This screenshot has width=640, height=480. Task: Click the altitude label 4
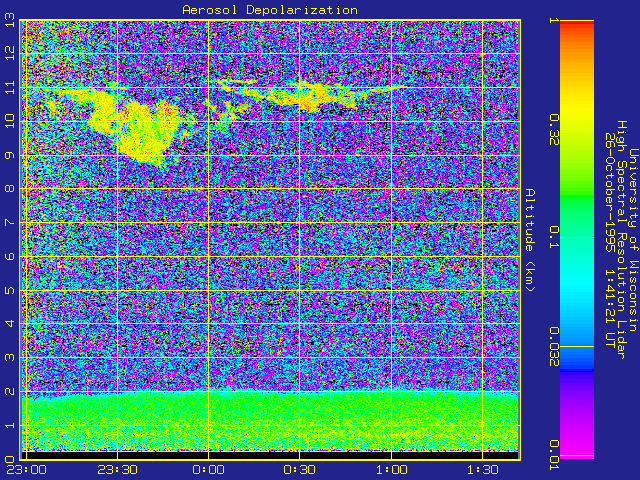(x=10, y=324)
